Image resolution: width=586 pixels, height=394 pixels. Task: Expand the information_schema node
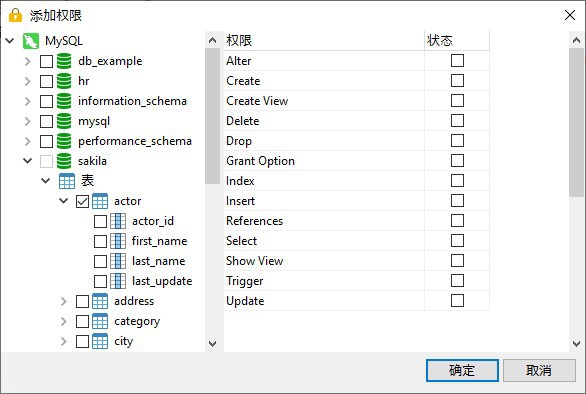click(x=28, y=101)
